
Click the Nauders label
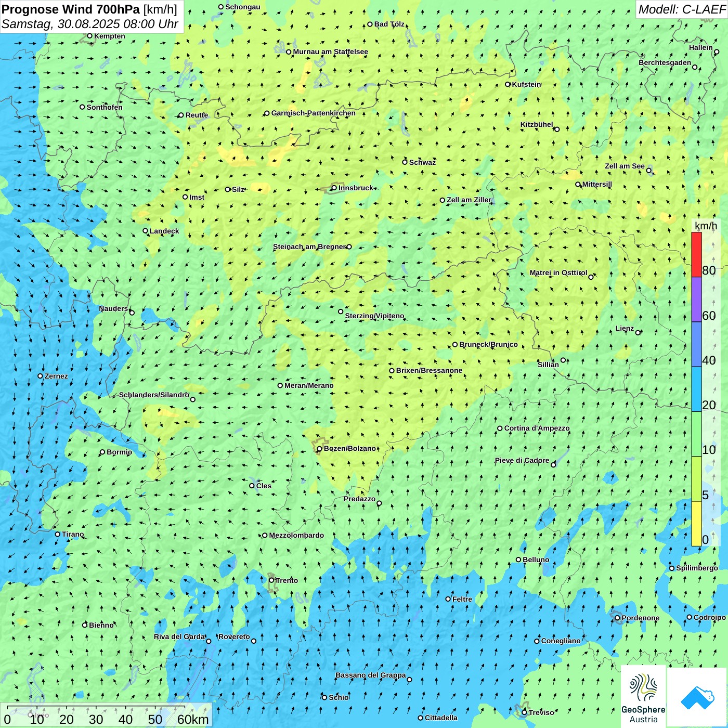tap(113, 308)
